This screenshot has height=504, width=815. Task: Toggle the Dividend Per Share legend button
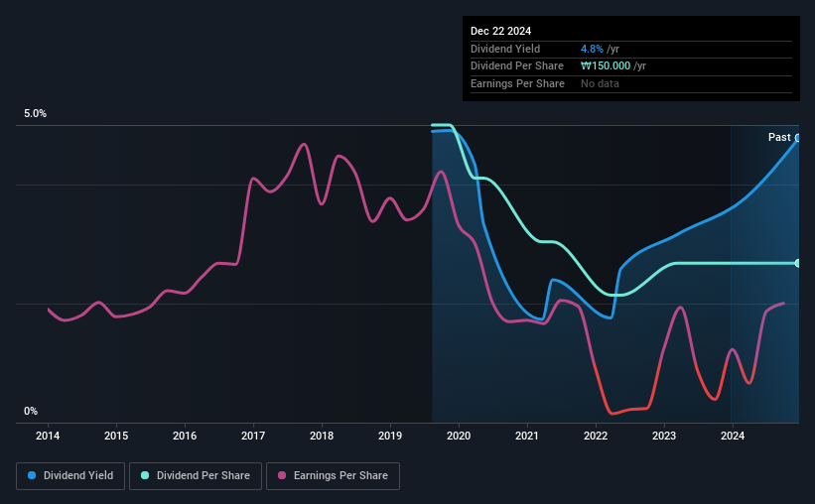coord(196,476)
